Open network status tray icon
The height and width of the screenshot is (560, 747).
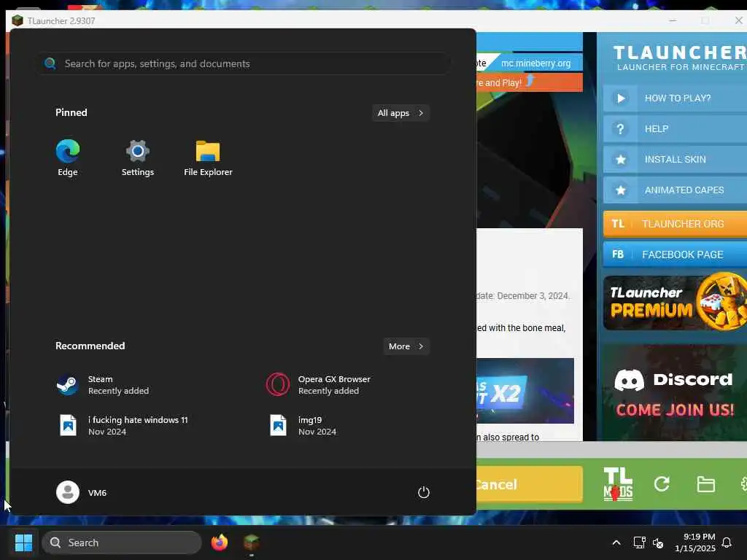coord(639,542)
